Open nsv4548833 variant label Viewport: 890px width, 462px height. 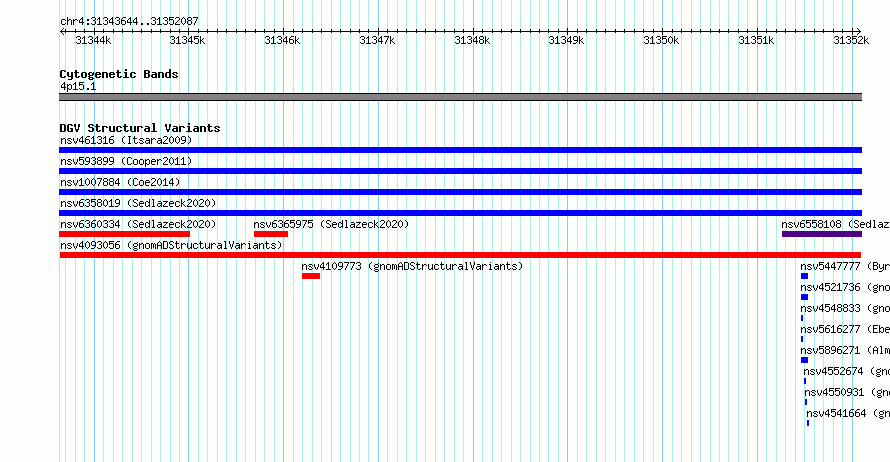pos(845,308)
